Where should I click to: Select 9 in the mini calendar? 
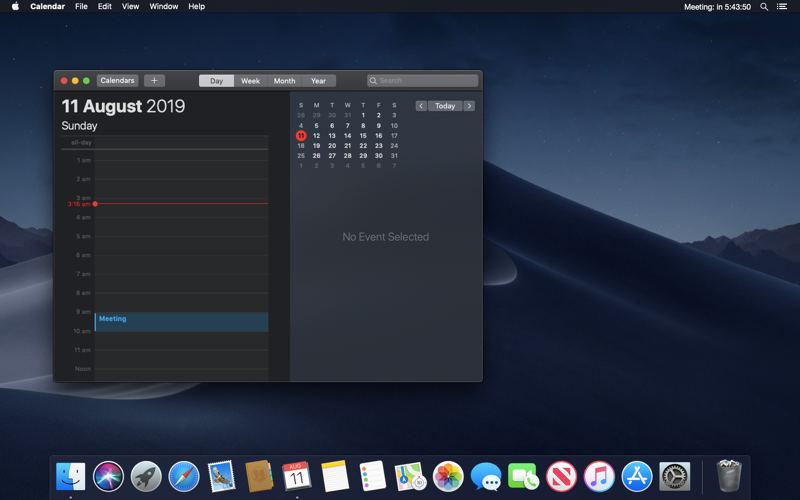click(379, 126)
